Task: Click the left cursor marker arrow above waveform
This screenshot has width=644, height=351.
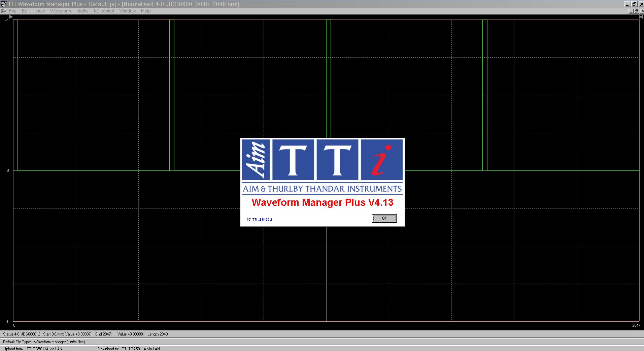Action: pyautogui.click(x=11, y=17)
